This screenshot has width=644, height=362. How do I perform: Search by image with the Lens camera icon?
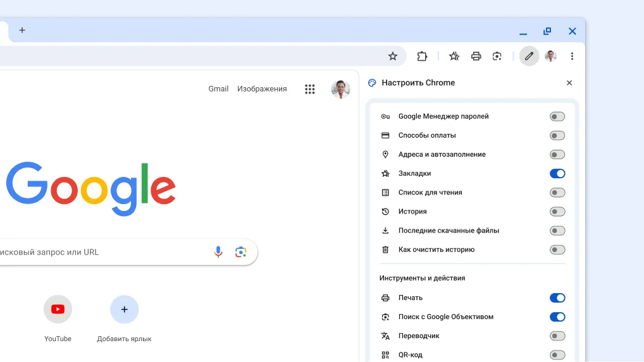coord(240,251)
